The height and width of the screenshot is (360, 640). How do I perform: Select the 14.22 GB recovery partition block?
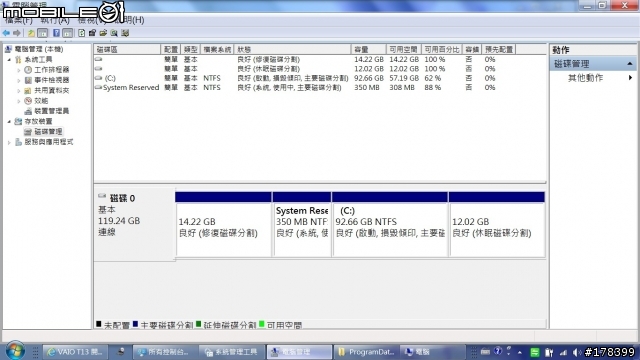pos(223,224)
